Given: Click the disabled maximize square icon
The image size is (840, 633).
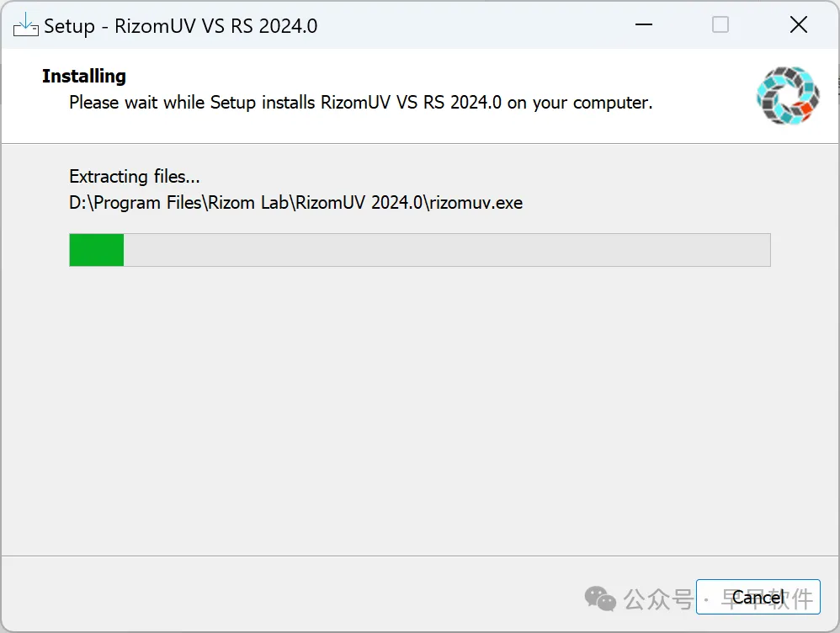Looking at the screenshot, I should [720, 24].
